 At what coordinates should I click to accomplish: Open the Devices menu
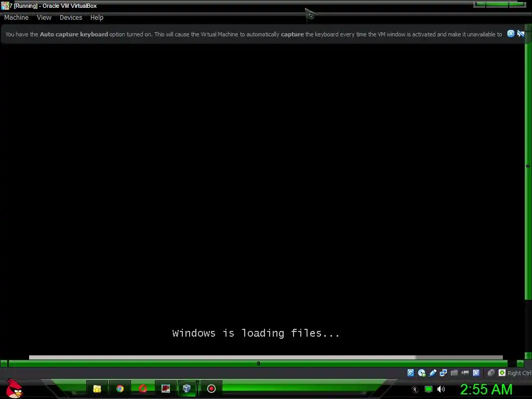pos(71,17)
